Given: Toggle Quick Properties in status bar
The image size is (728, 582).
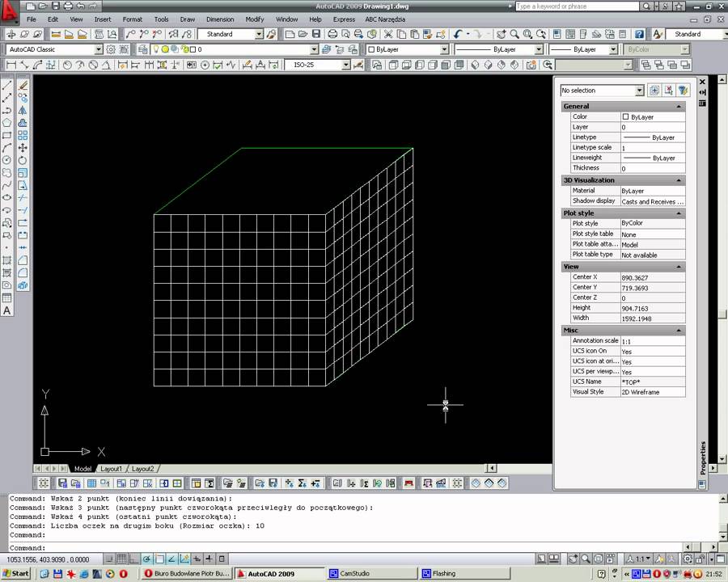Looking at the screenshot, I should 222,559.
